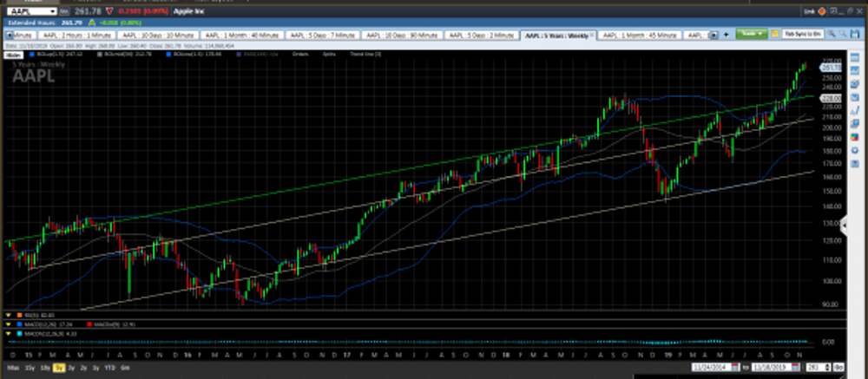Toggle the YTD time range button
Screen dimensions: 868x379
(108, 369)
